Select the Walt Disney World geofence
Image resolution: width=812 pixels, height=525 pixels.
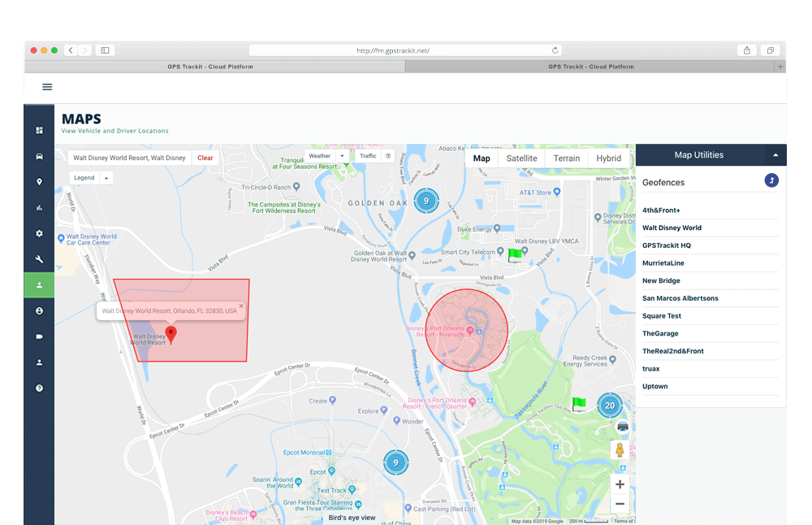710,228
